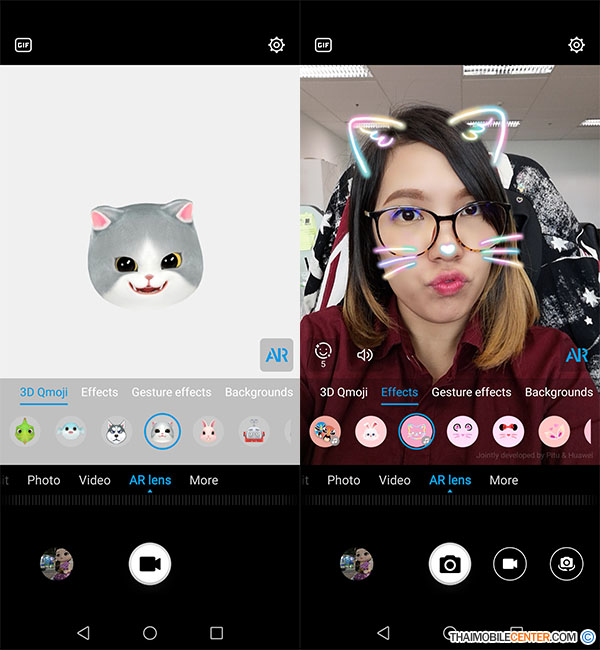Choose the red robot Qmoji
The height and width of the screenshot is (650, 600).
pos(254,432)
